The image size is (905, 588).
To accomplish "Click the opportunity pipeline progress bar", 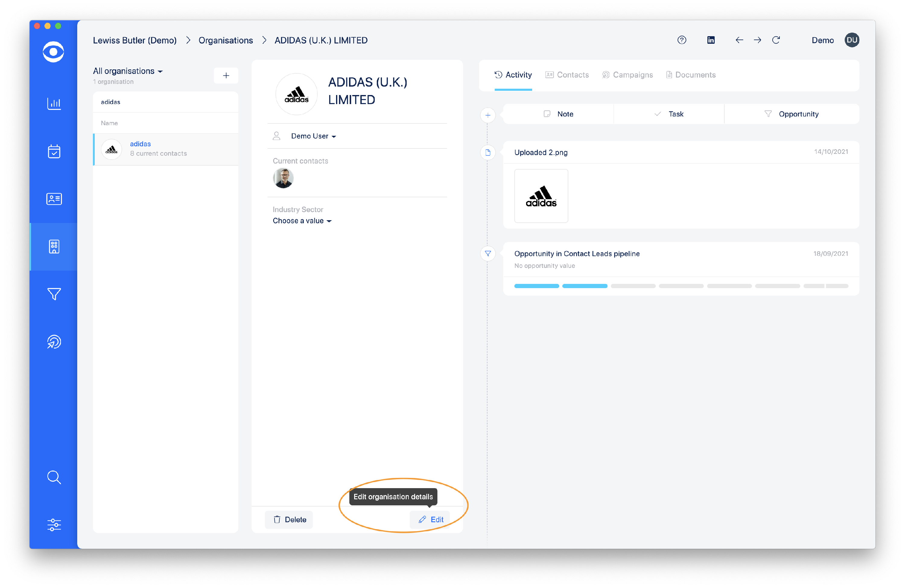I will coord(681,286).
